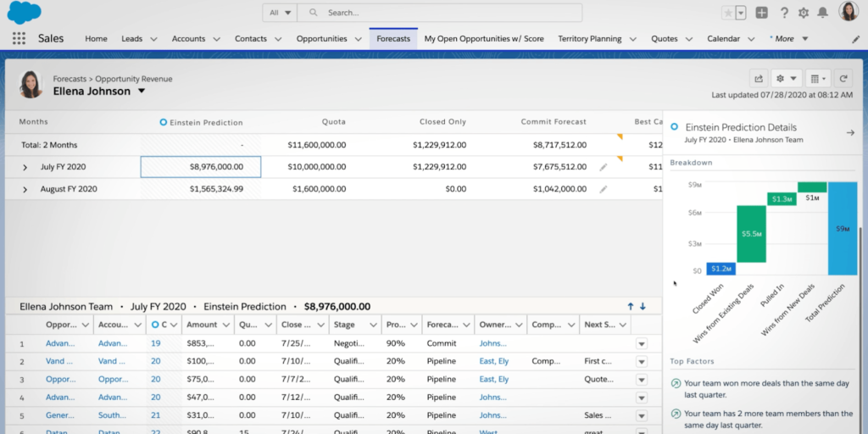Click the up arrow above opportunity list
The height and width of the screenshot is (434, 868).
point(630,306)
